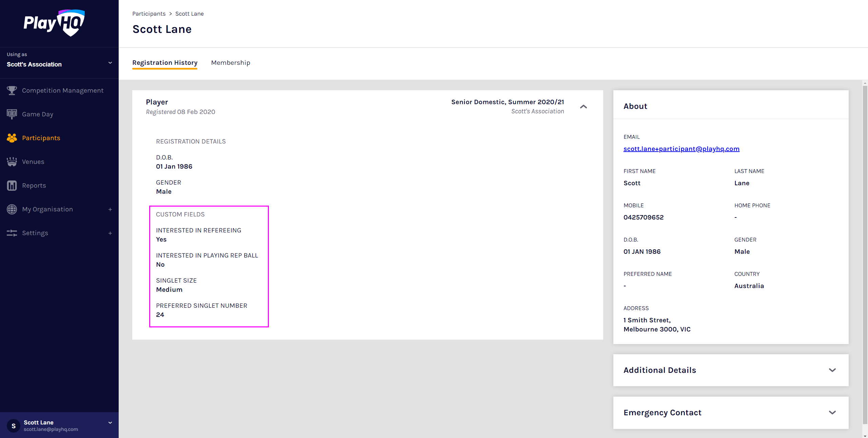
Task: Expand the Additional Details section
Action: [x=832, y=370]
